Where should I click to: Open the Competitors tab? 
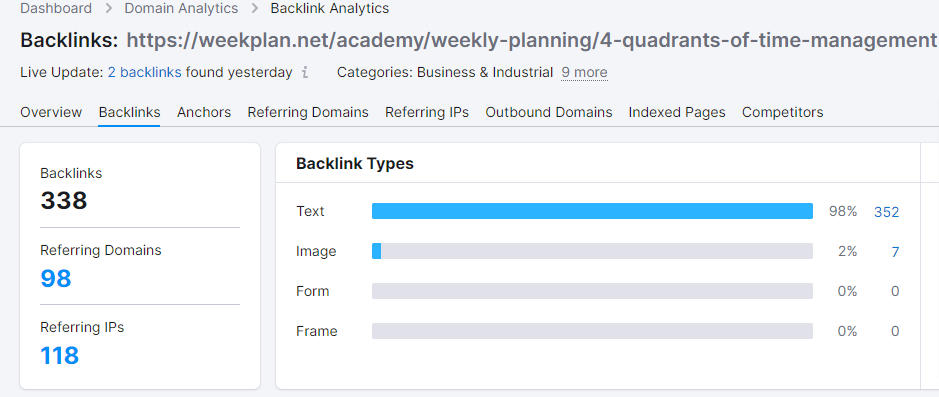coord(783,112)
